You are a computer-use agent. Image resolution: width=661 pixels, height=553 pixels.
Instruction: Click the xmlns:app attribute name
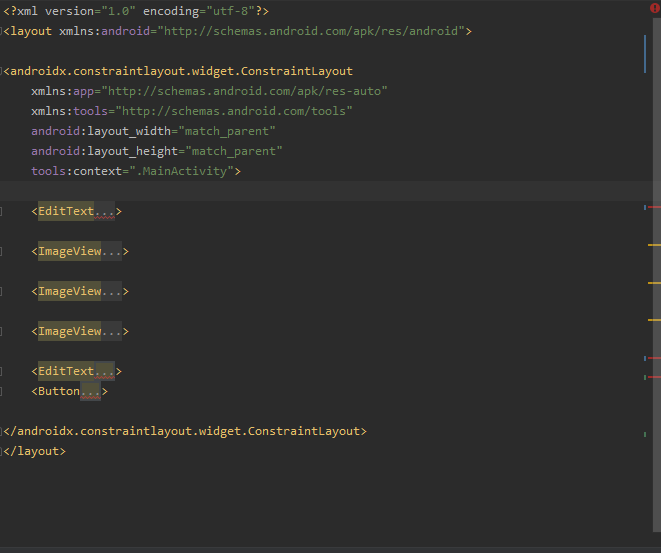tap(62, 91)
